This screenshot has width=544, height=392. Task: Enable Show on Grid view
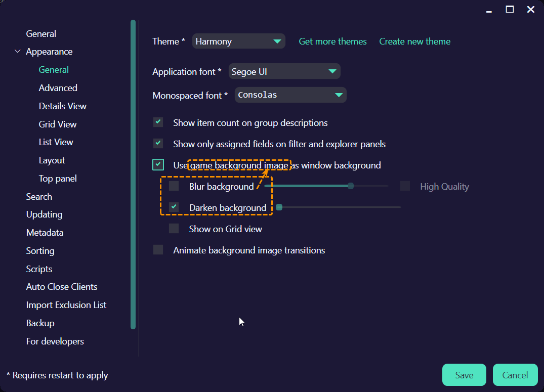(x=174, y=228)
